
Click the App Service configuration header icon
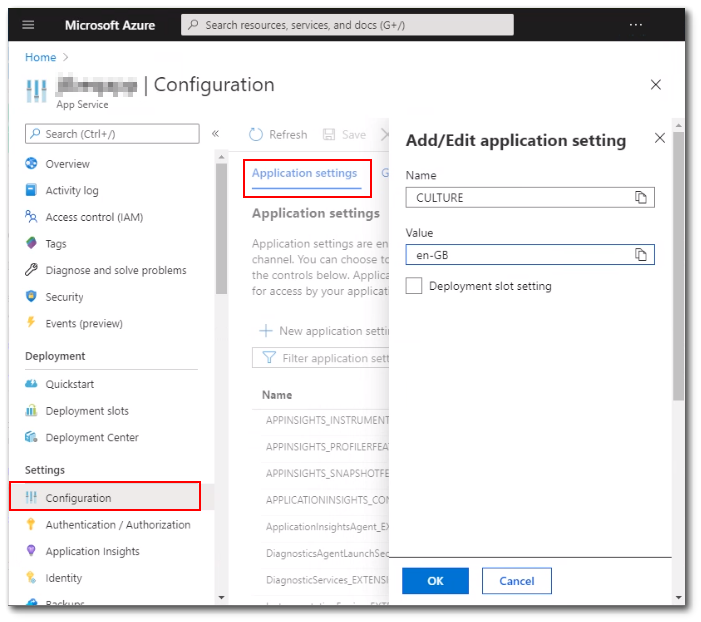[36, 91]
